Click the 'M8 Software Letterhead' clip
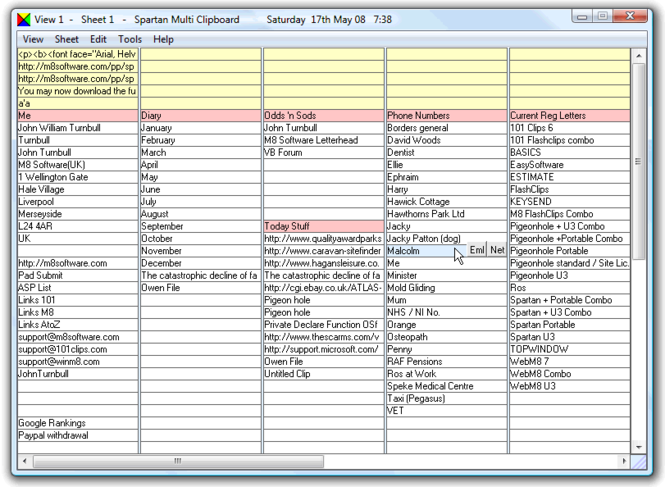The image size is (665, 487). [324, 140]
